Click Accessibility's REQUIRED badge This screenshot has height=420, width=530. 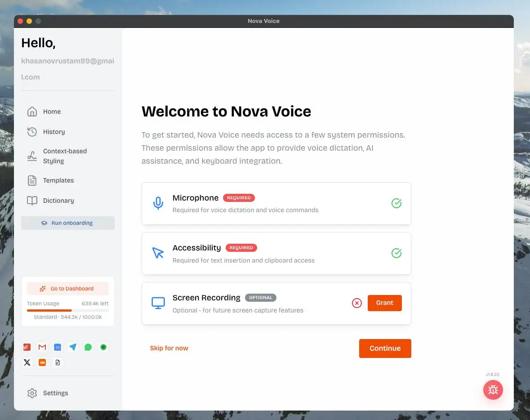point(241,247)
